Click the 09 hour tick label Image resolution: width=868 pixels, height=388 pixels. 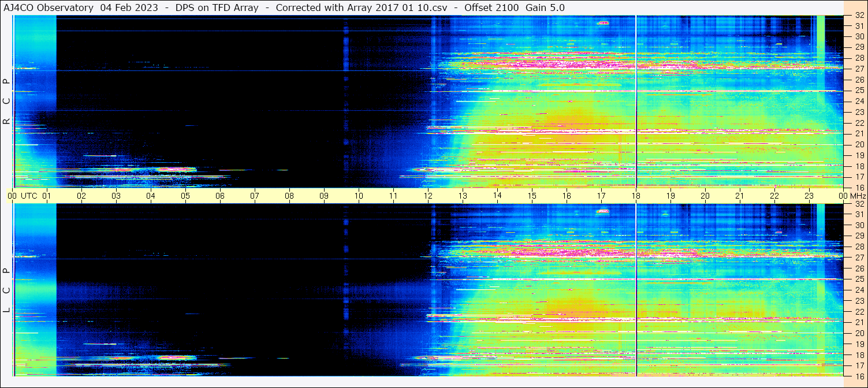click(324, 196)
